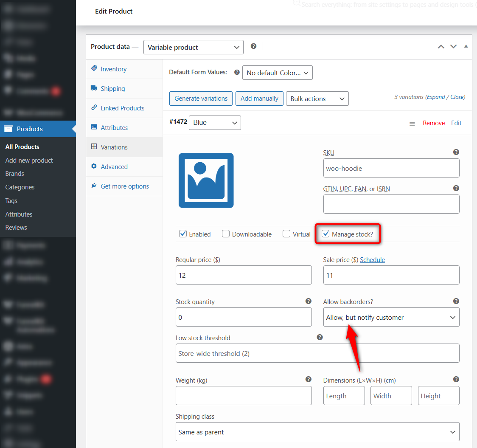This screenshot has width=477, height=448.
Task: Open the SKU help question mark icon
Action: (456, 152)
